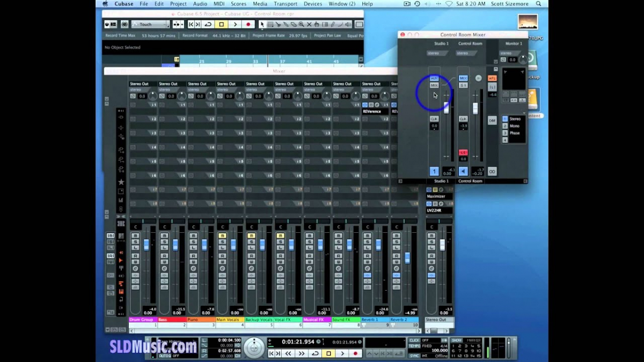Click Apple menu logo
The height and width of the screenshot is (362, 644).
tap(106, 4)
